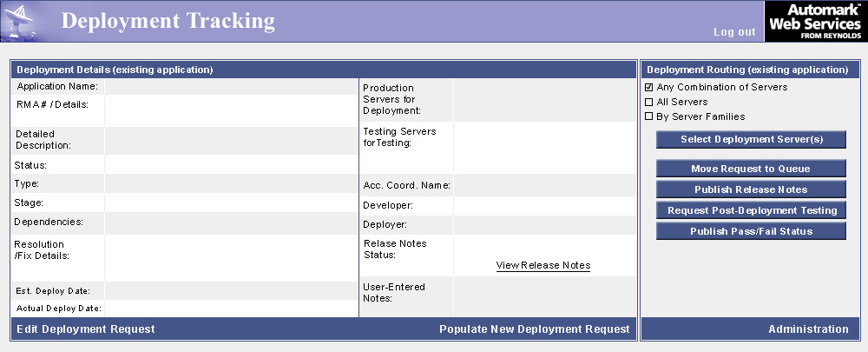This screenshot has width=868, height=352.
Task: Click the Actual Deploy Date: label
Action: [x=59, y=309]
